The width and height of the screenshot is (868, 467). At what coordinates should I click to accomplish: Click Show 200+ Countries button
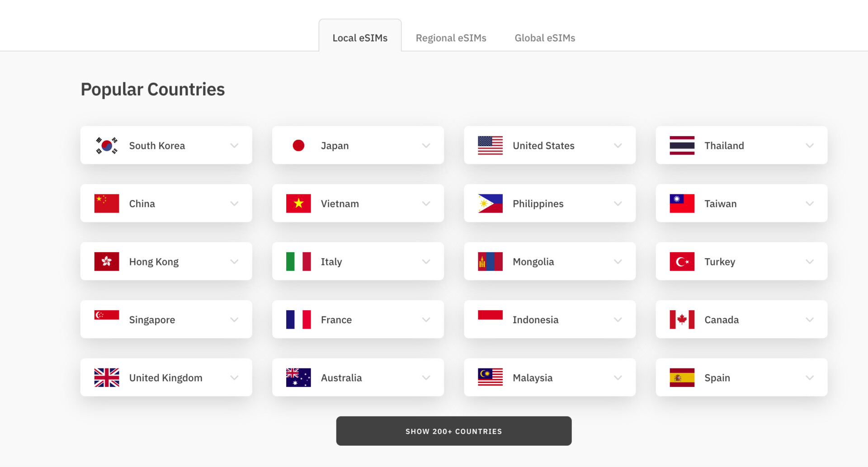[x=453, y=431]
